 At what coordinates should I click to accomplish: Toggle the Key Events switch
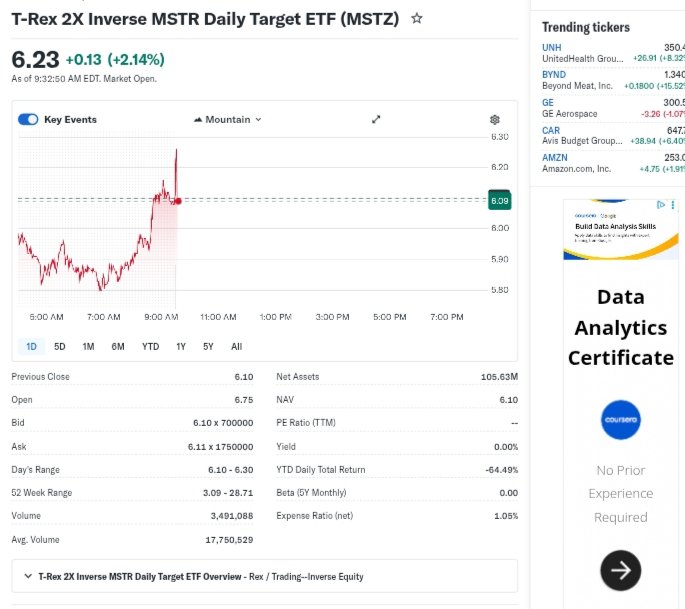coord(28,119)
